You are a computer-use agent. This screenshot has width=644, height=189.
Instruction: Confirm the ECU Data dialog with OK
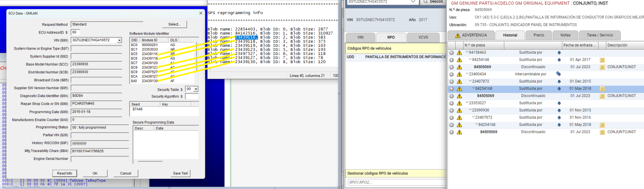pos(95,173)
